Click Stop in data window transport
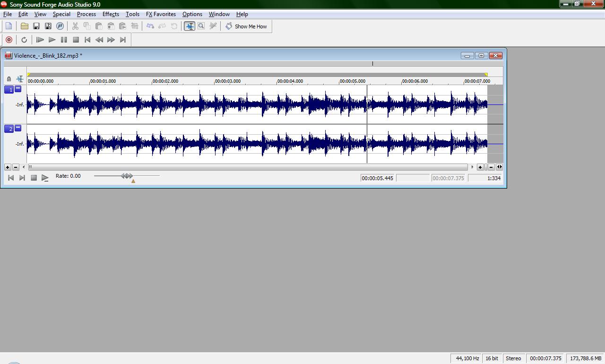Image resolution: width=605 pixels, height=364 pixels. [x=34, y=178]
